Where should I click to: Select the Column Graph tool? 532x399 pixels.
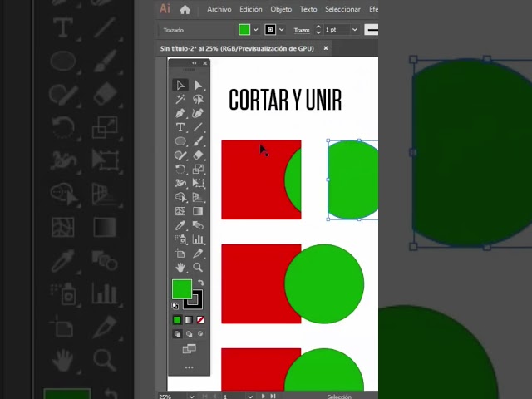(198, 239)
